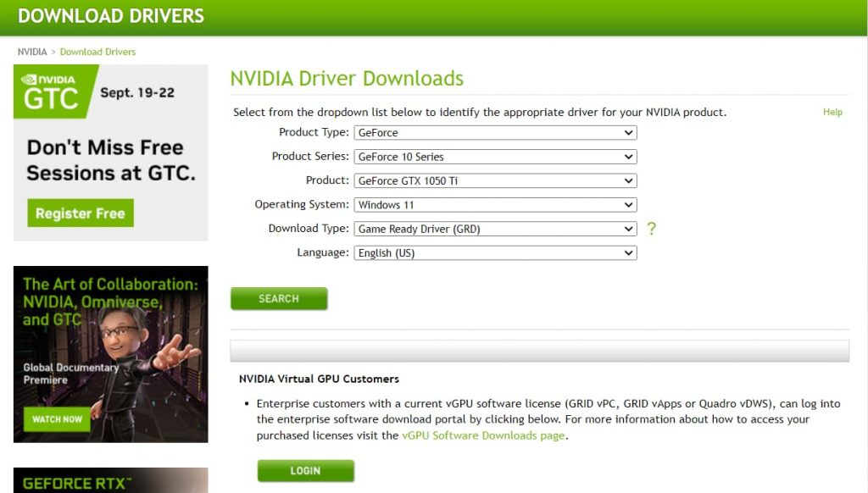Go to NVIDIA home in breadcrumb
Viewport: 868px width, 493px height.
pos(32,52)
